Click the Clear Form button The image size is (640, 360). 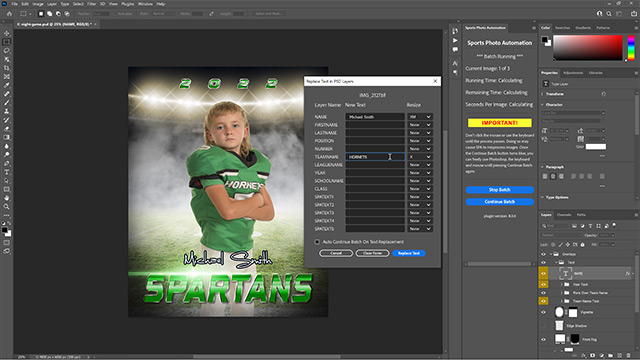click(x=372, y=253)
